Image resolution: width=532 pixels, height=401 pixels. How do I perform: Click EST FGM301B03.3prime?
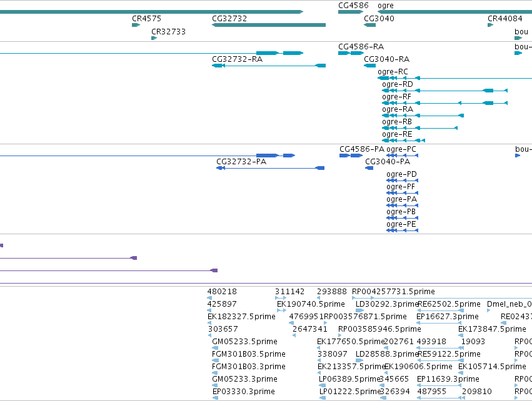249,367
